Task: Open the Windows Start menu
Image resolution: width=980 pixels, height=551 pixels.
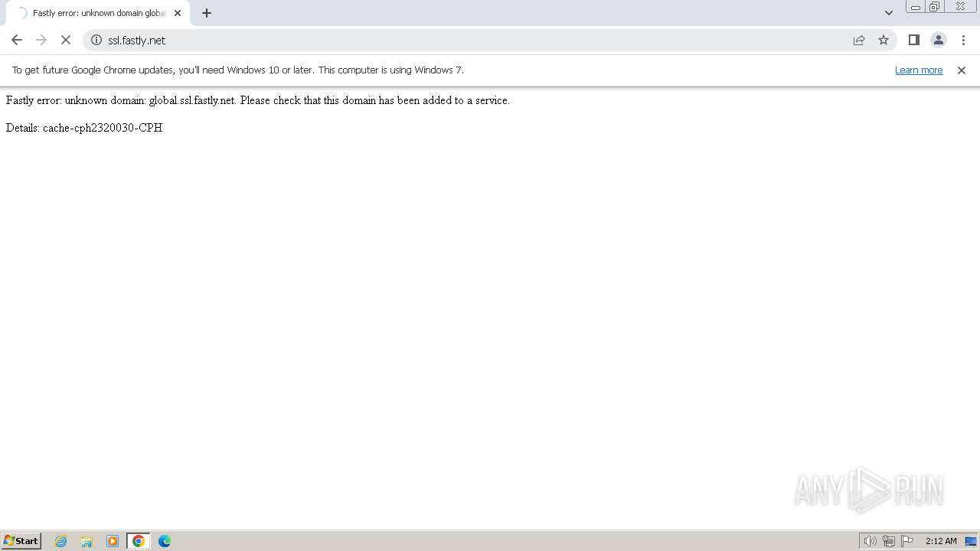Action: [x=21, y=541]
